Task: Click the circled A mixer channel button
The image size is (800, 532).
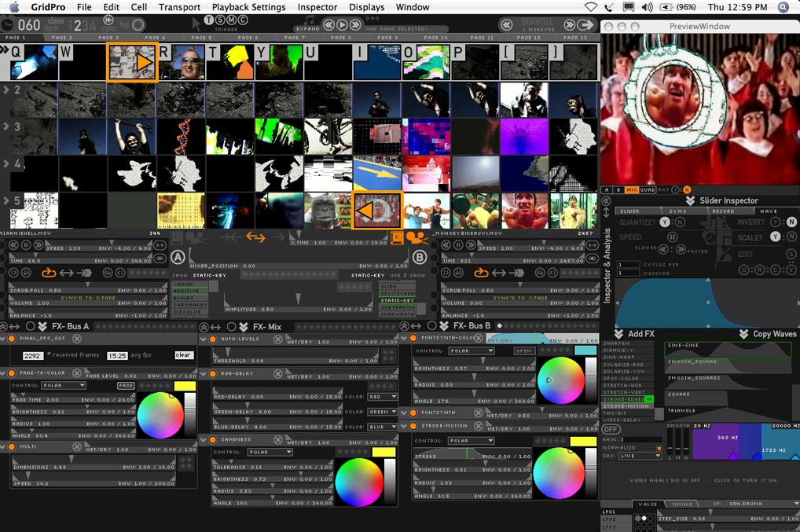Action: point(178,258)
